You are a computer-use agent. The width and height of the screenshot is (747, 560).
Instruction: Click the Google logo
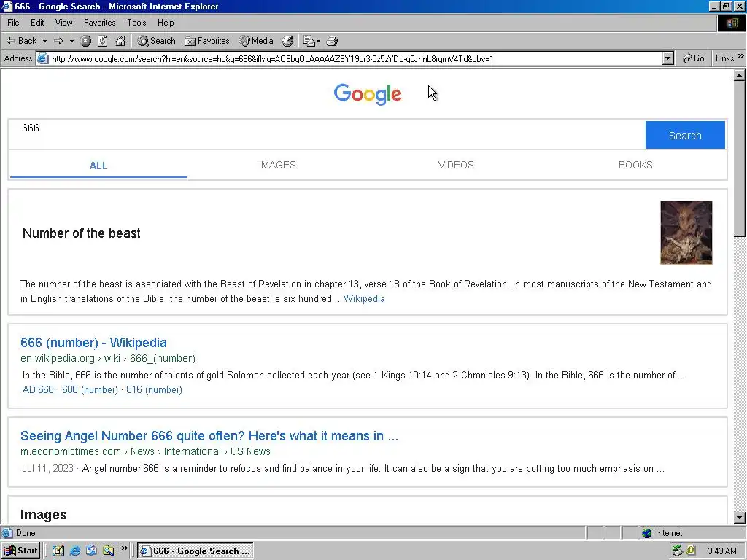point(368,94)
